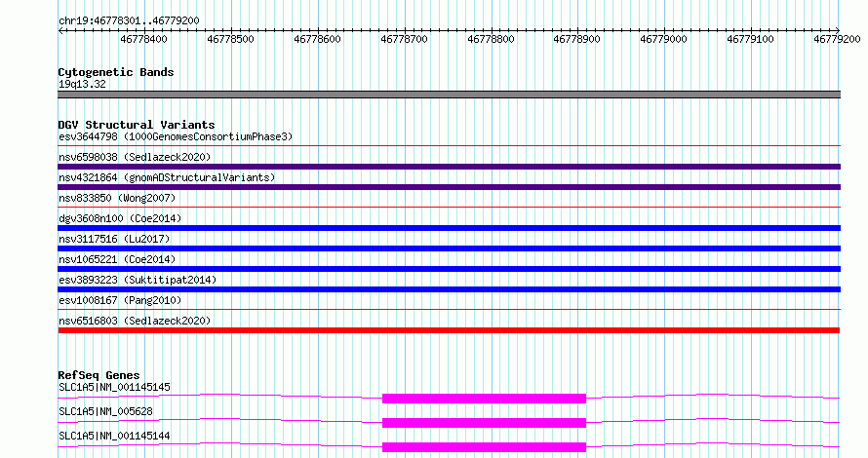Open variant nsv1065221 (Coe2014) label
The height and width of the screenshot is (458, 868).
[x=117, y=259]
